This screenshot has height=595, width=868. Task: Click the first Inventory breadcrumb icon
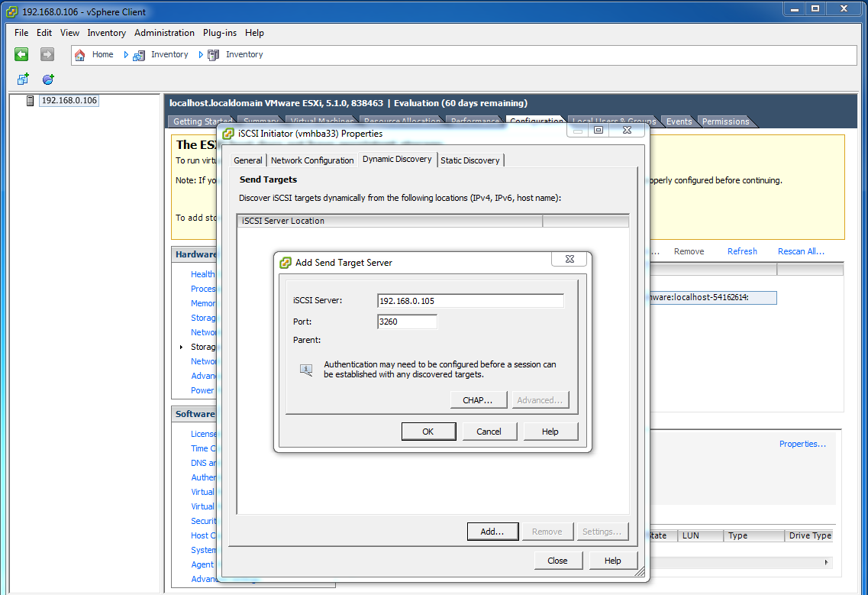[139, 55]
